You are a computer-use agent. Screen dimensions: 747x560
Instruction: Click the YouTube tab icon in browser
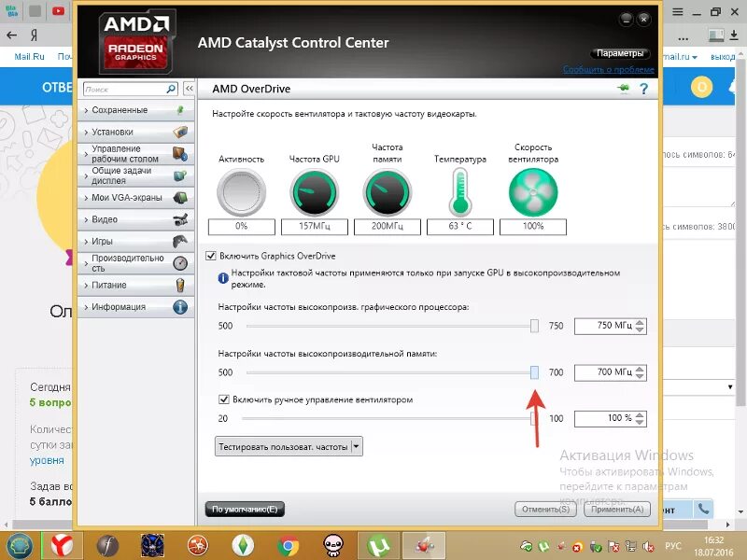(59, 11)
